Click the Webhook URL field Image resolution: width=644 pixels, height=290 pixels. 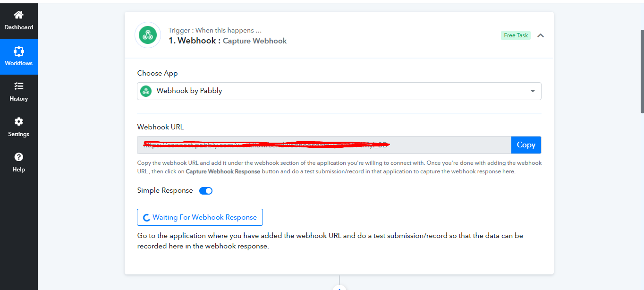point(324,145)
